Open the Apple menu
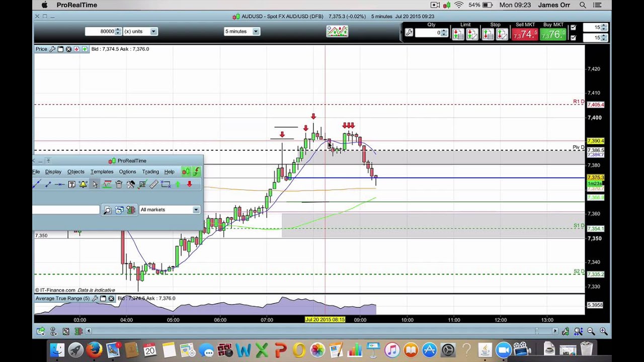This screenshot has height=362, width=644. (x=44, y=5)
